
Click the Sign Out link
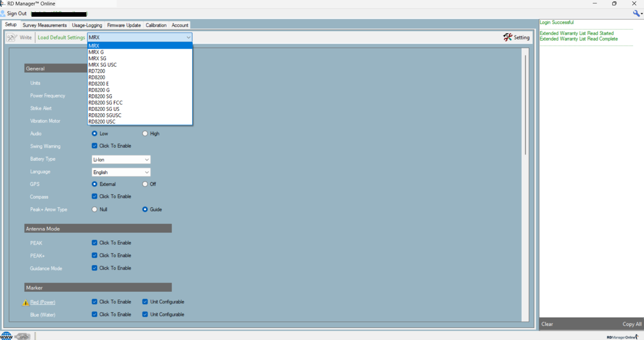click(x=17, y=14)
